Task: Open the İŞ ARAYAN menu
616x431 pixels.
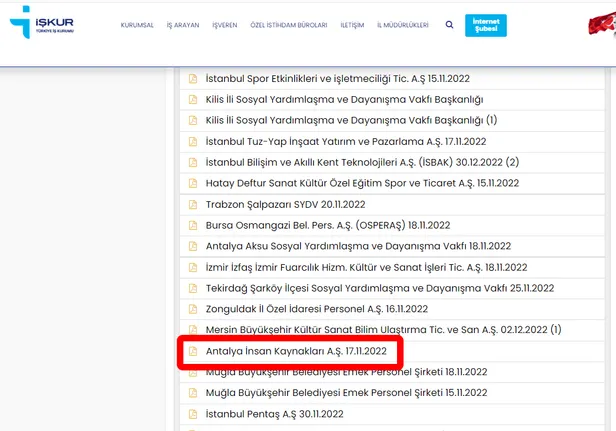Action: coord(183,25)
